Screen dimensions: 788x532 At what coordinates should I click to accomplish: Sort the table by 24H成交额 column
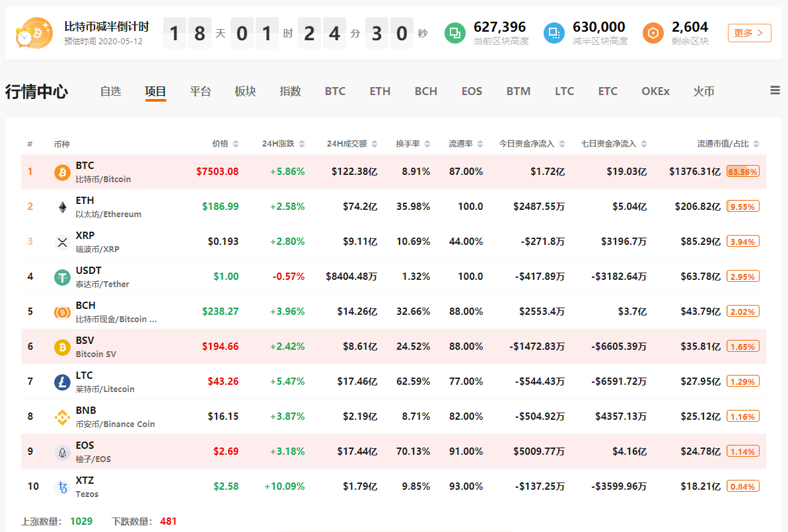point(352,144)
